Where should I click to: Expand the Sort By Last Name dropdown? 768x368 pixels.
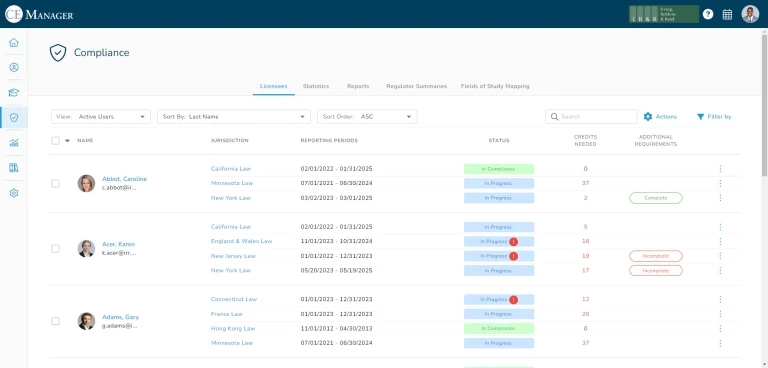[x=234, y=117]
